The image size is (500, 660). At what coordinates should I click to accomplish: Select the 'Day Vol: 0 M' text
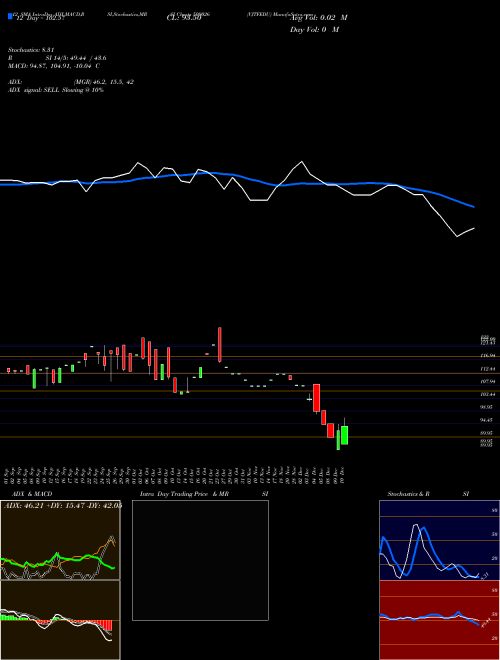click(x=314, y=30)
